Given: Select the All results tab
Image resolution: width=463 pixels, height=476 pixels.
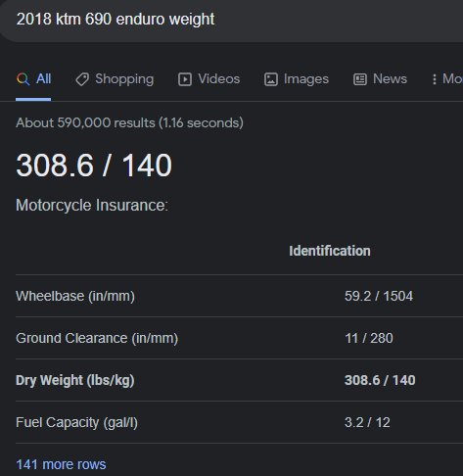Looking at the screenshot, I should [x=33, y=79].
